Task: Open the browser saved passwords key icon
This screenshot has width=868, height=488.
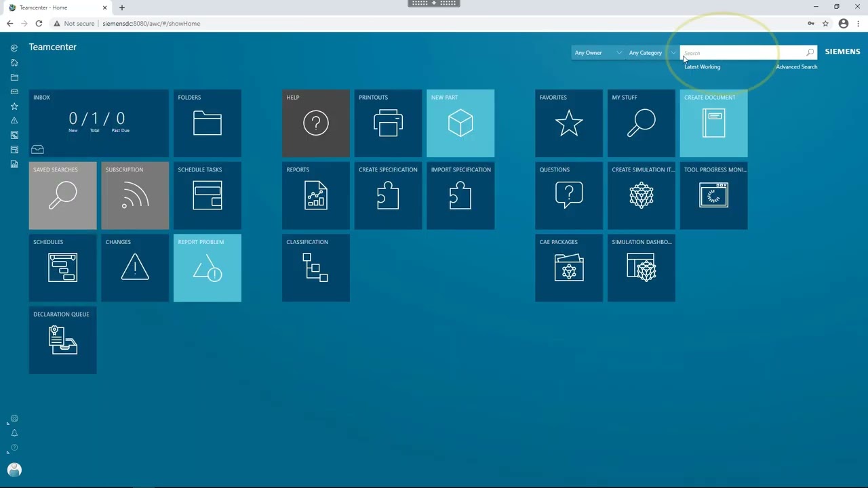Action: (811, 24)
